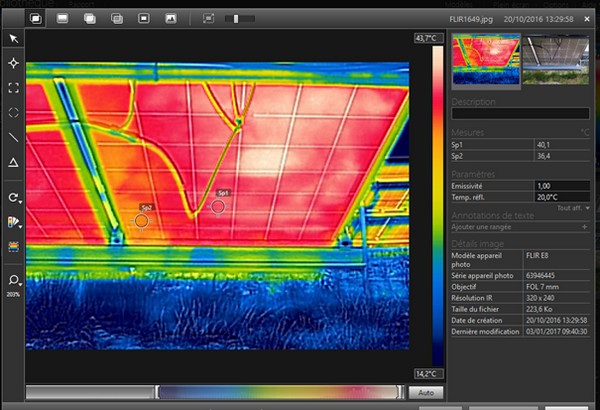The image size is (600, 410).
Task: Select the circle area measurement tool
Action: pos(14,113)
